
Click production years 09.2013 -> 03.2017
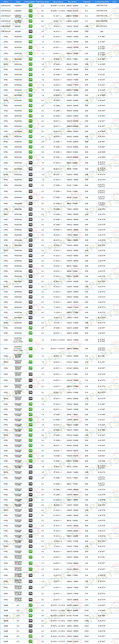tap(58, 348)
